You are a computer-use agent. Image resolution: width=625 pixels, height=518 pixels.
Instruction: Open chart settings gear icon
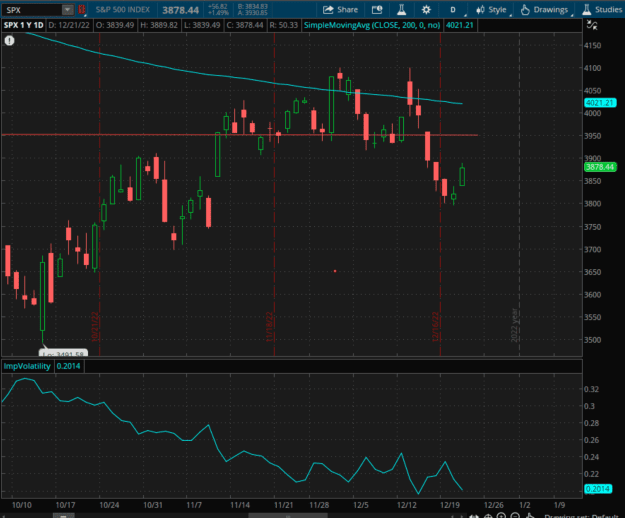pyautogui.click(x=426, y=10)
